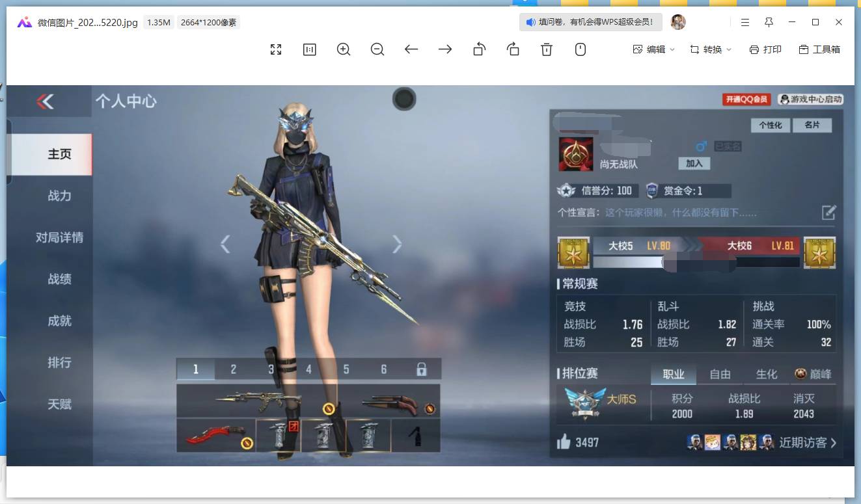Edit the personal signature pencil icon
Image resolution: width=861 pixels, height=504 pixels.
(x=828, y=212)
